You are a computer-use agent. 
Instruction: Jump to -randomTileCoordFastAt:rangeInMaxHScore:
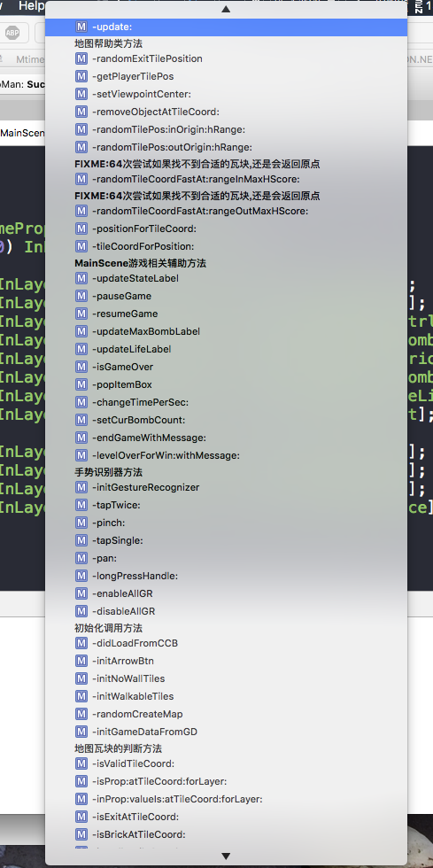click(226, 179)
